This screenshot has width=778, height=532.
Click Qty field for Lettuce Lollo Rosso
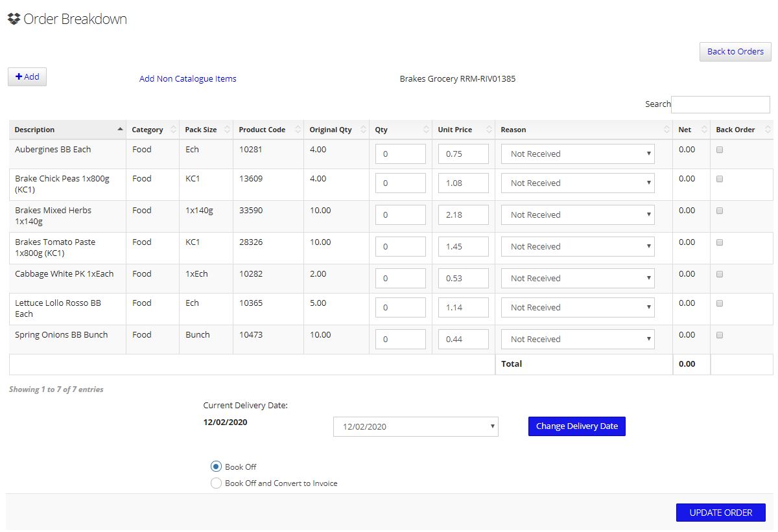[401, 308]
